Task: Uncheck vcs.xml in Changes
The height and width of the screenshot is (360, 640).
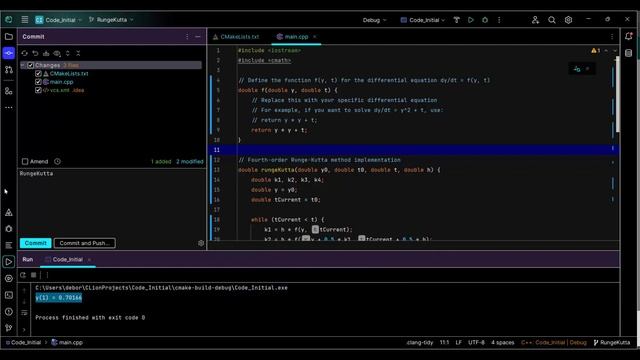Action: [x=38, y=90]
